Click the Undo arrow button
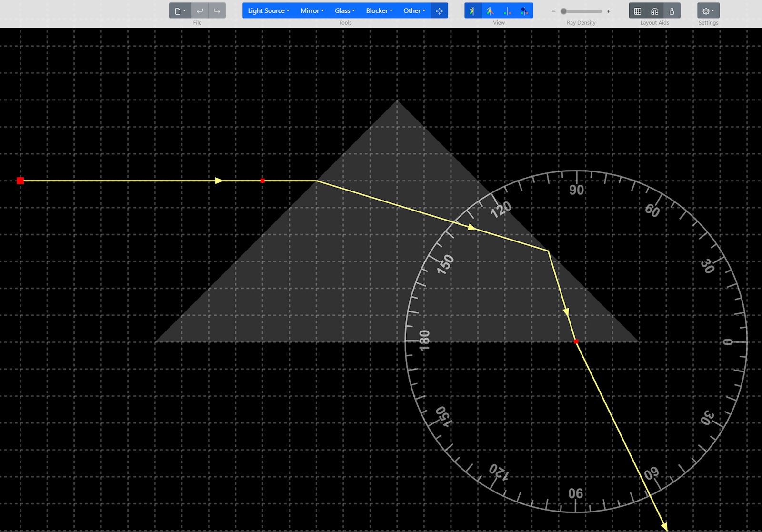The height and width of the screenshot is (532, 762). pos(200,10)
